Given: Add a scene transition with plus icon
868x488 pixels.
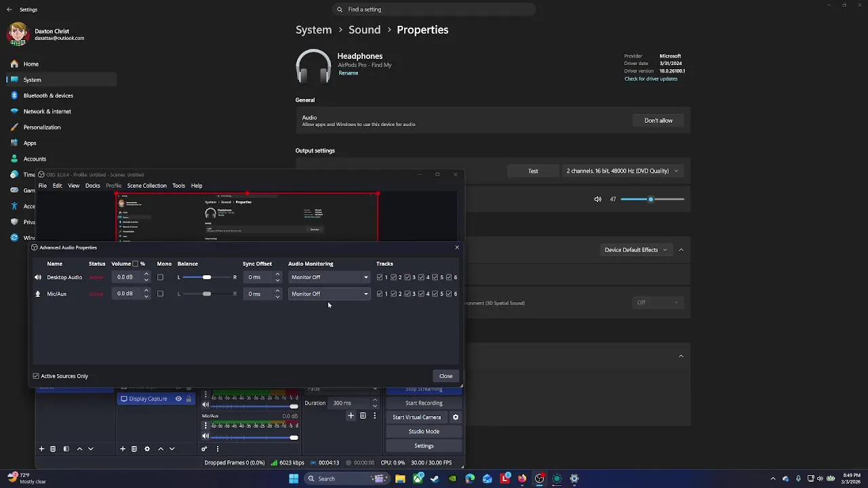Looking at the screenshot, I should pos(351,415).
